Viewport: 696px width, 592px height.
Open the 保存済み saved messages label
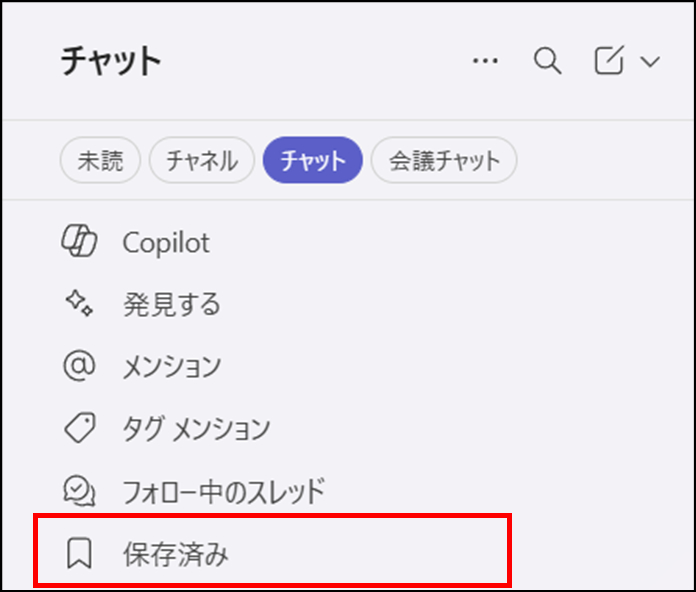pyautogui.click(x=176, y=552)
